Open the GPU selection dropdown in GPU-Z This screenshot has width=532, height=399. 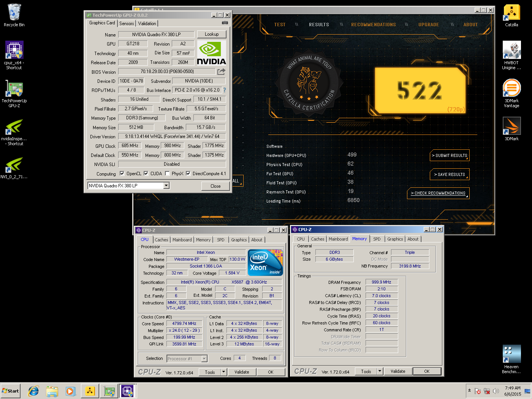point(166,185)
